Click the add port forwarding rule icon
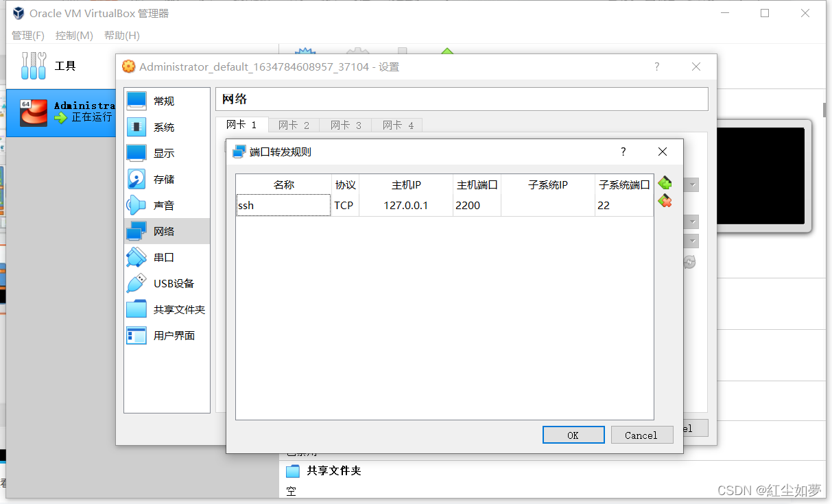 tap(665, 183)
